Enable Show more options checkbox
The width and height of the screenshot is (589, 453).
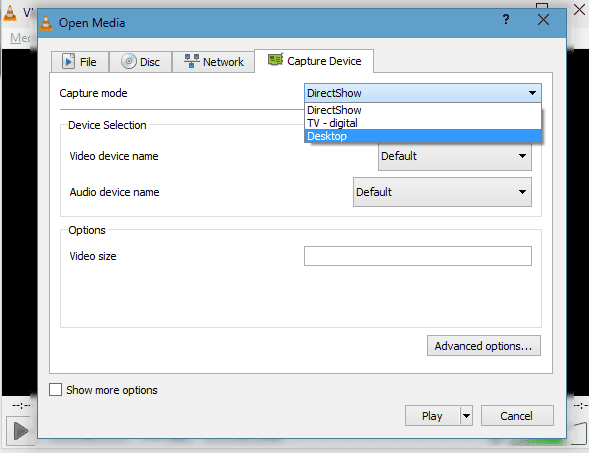coord(56,390)
